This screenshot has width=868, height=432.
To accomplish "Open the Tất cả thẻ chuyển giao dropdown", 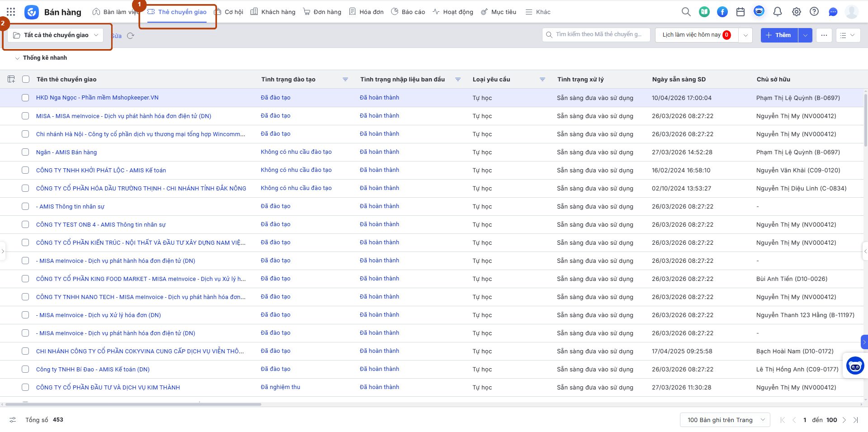I will pyautogui.click(x=56, y=35).
